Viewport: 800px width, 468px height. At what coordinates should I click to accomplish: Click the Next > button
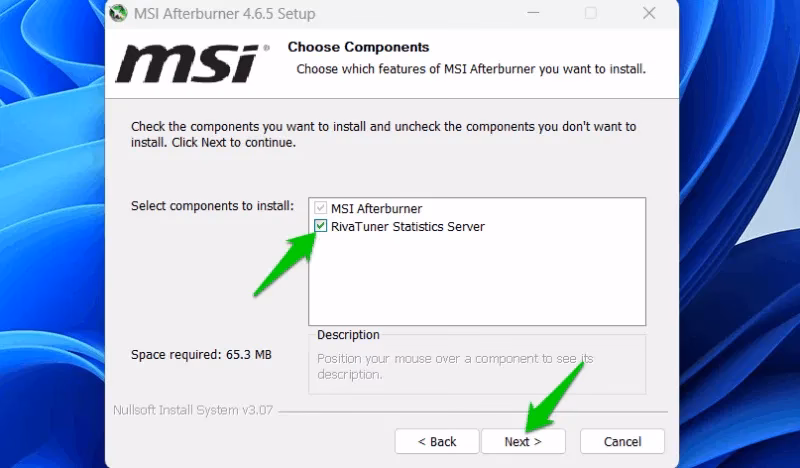pyautogui.click(x=523, y=441)
